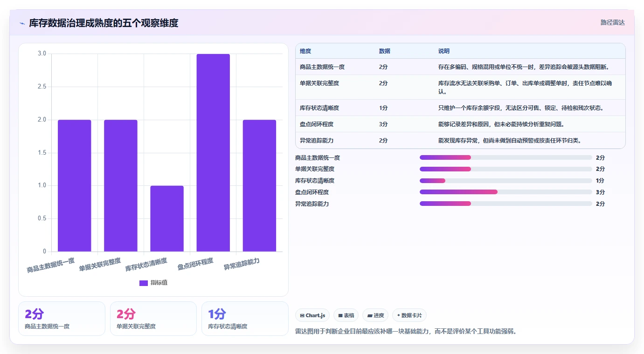The height and width of the screenshot is (354, 644).
Task: Click the 单据关联完整度 table row cell
Action: tap(319, 83)
